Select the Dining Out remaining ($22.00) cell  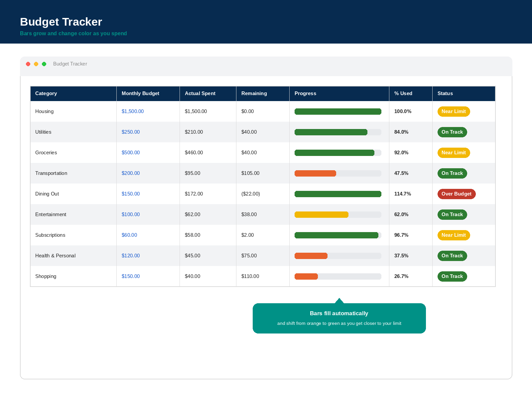click(263, 194)
